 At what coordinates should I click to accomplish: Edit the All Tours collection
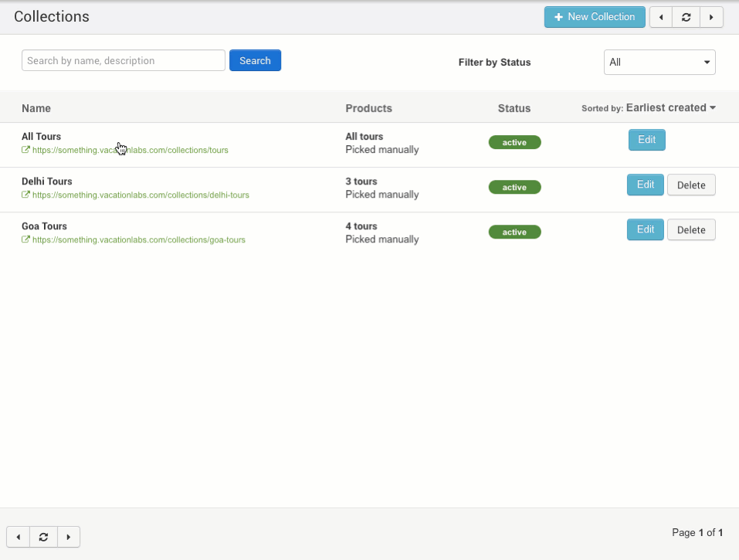[x=646, y=140]
